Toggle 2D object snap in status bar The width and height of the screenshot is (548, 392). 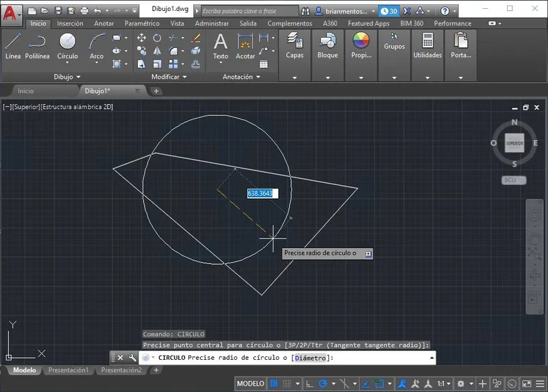[x=379, y=384]
